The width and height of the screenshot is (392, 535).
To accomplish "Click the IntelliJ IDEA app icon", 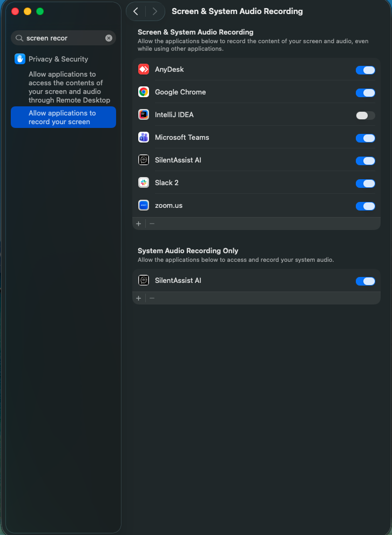I will click(x=144, y=114).
